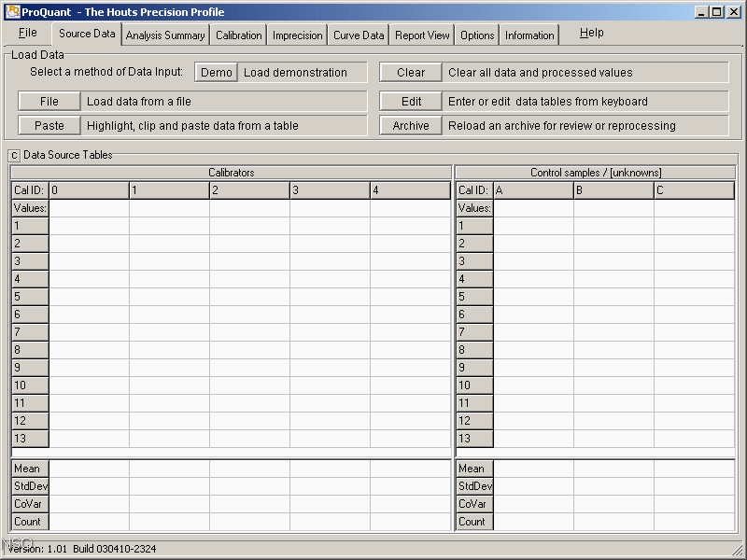Viewport: 747px width, 560px height.
Task: Open the Information tab
Action: pos(529,35)
